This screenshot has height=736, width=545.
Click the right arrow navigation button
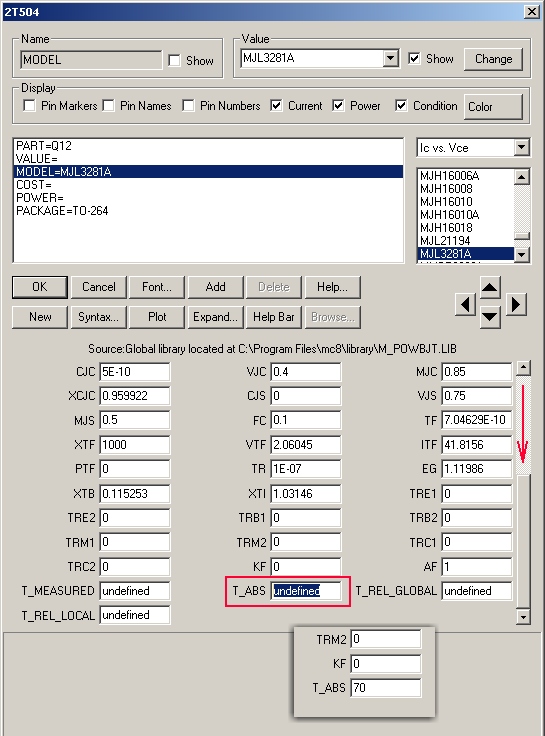(x=515, y=305)
